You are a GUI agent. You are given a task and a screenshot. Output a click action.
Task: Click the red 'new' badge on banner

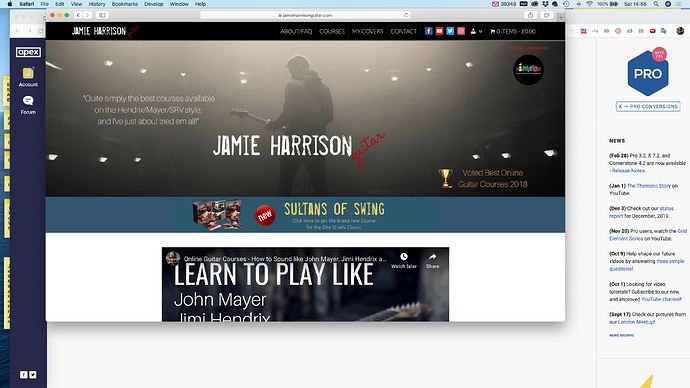pos(265,215)
